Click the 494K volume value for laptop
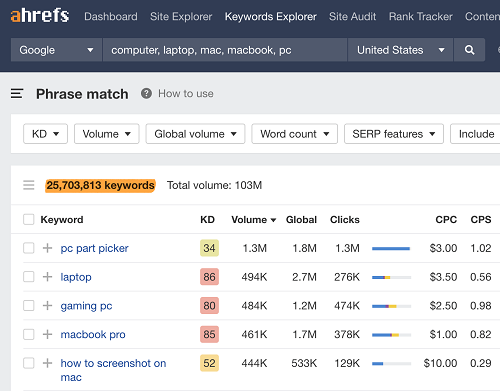Screen dimensions: 500x391 coord(254,277)
